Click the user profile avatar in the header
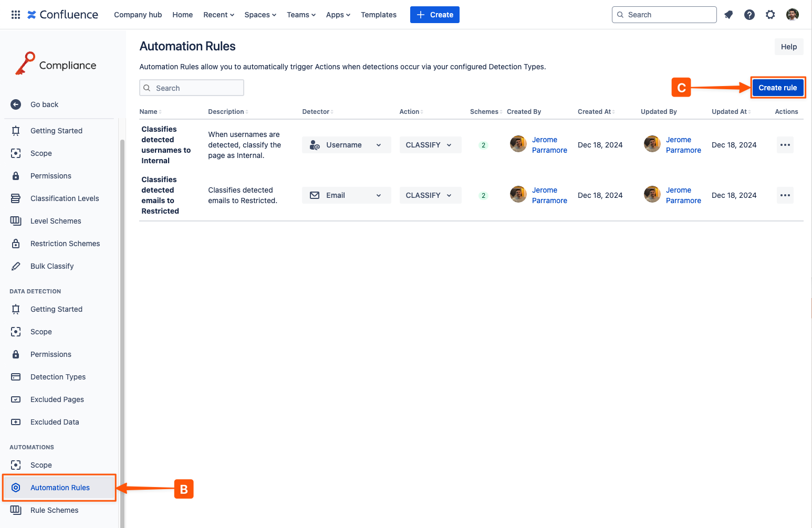812x528 pixels. (x=792, y=15)
